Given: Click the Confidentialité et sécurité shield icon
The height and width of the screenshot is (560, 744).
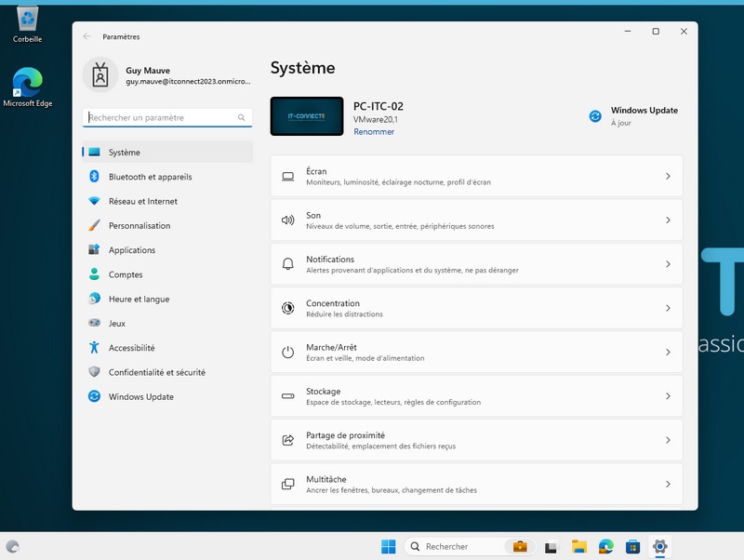Looking at the screenshot, I should [x=94, y=372].
